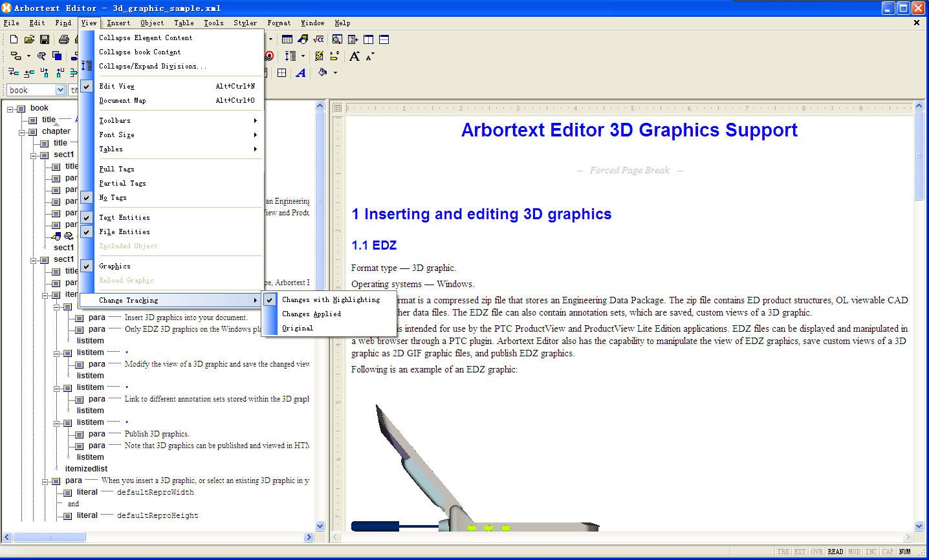Click the heading Arbortext Editor 3D Graphics Support
Viewport: 929px width, 560px height.
[629, 130]
